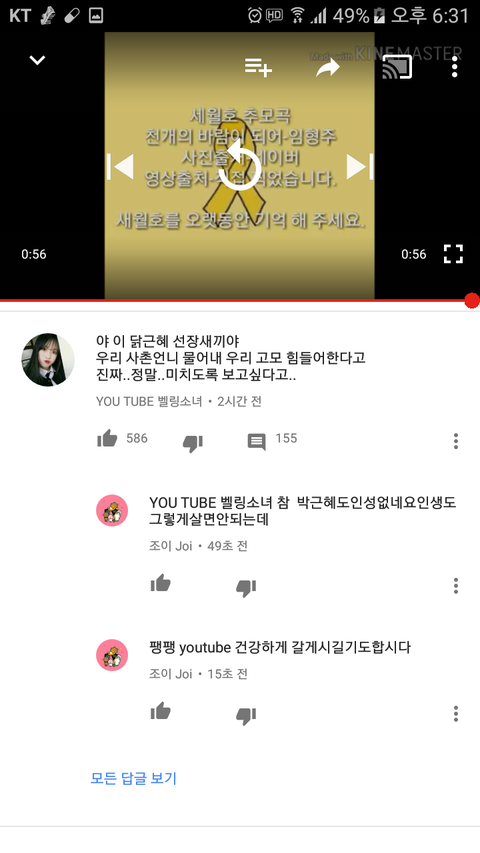Replay the video with the circular arrow

click(239, 166)
